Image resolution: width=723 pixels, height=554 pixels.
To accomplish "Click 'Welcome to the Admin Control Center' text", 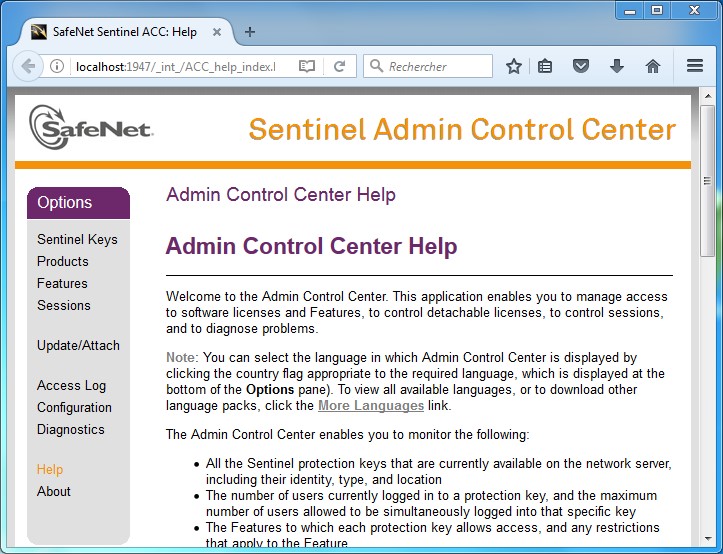I will 276,296.
